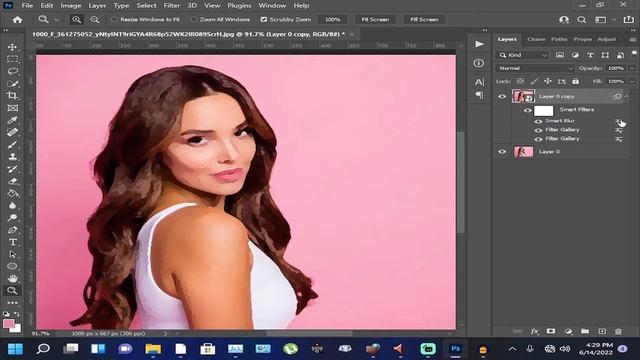
Task: Click the Zoom Out mode icon
Action: (94, 20)
